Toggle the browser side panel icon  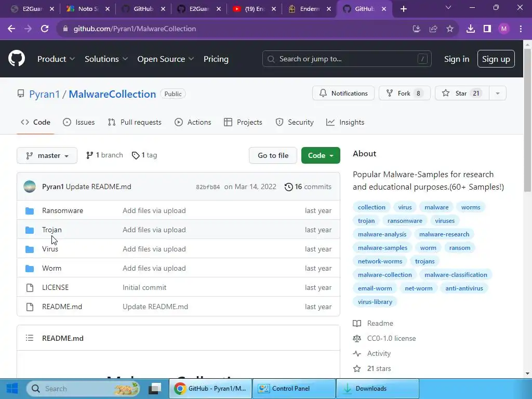487,29
